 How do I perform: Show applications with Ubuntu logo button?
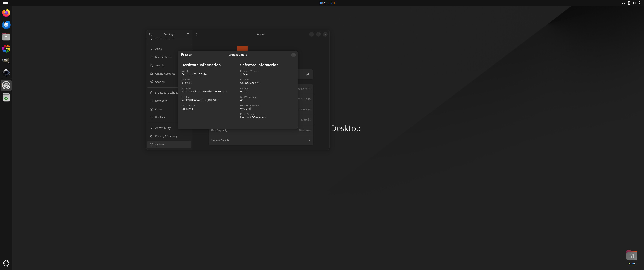(6, 263)
